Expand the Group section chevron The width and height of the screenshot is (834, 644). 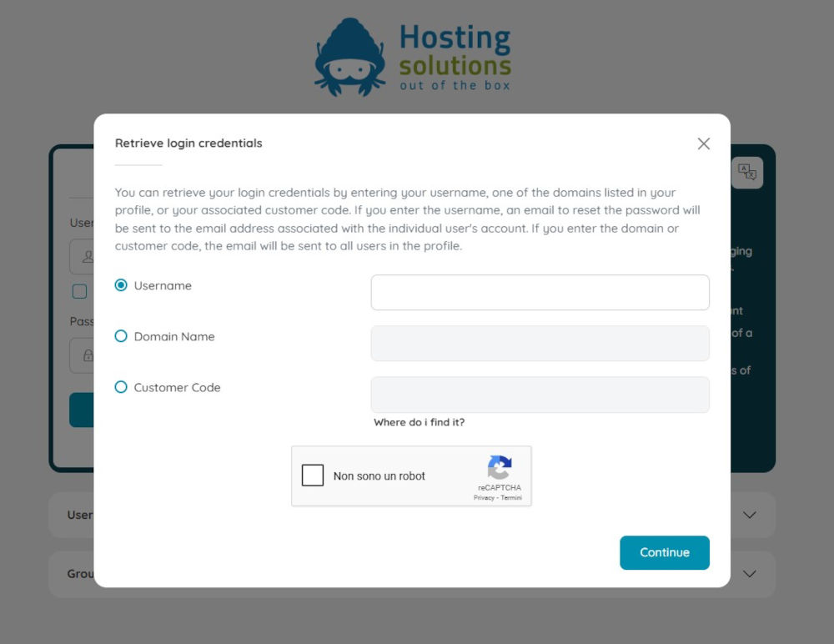coord(750,574)
